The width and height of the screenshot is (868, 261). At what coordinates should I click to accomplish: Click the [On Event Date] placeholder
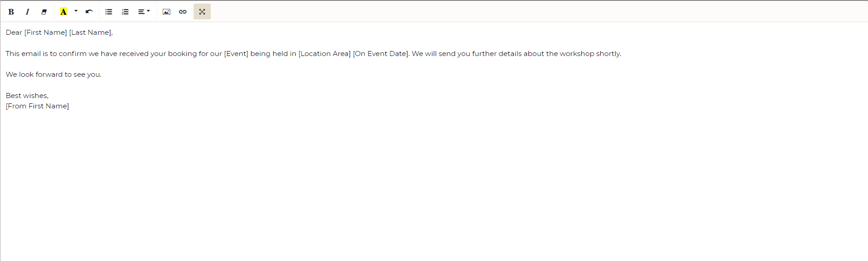point(380,54)
